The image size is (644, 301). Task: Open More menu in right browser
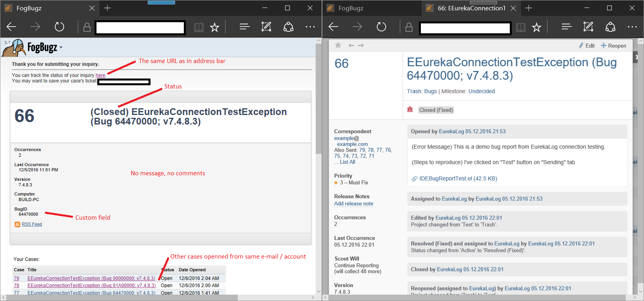[632, 27]
